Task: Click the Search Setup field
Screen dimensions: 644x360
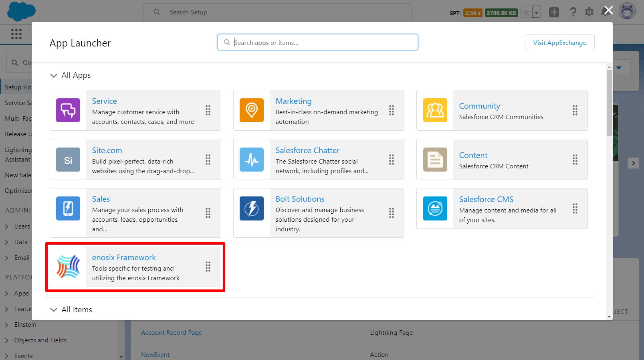Action: coord(277,12)
